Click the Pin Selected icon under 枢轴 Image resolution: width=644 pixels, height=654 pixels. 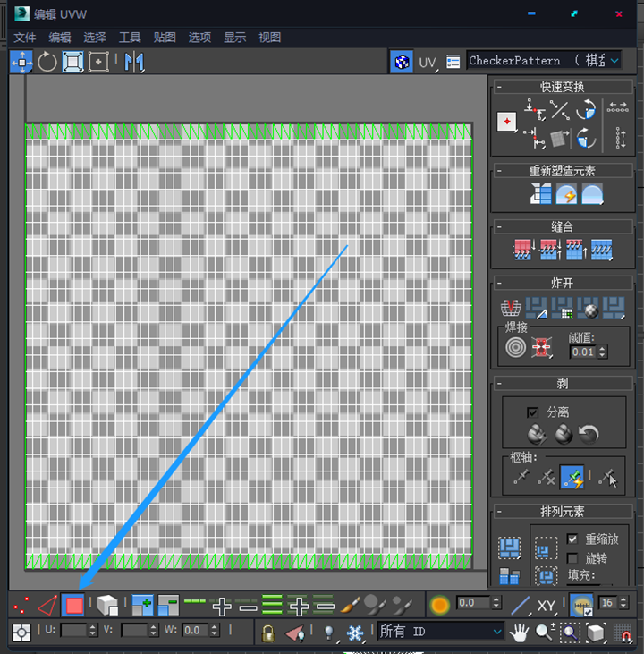[521, 477]
